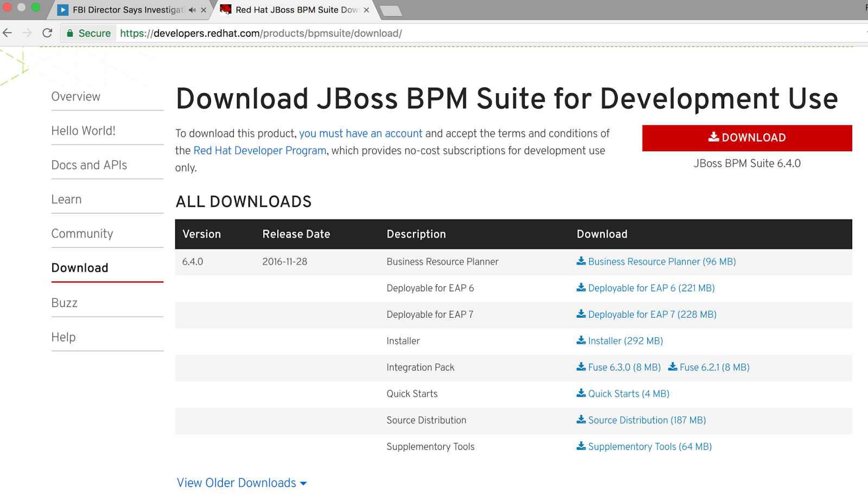868x502 pixels.
Task: Click the green Secure padlock icon
Action: (70, 33)
